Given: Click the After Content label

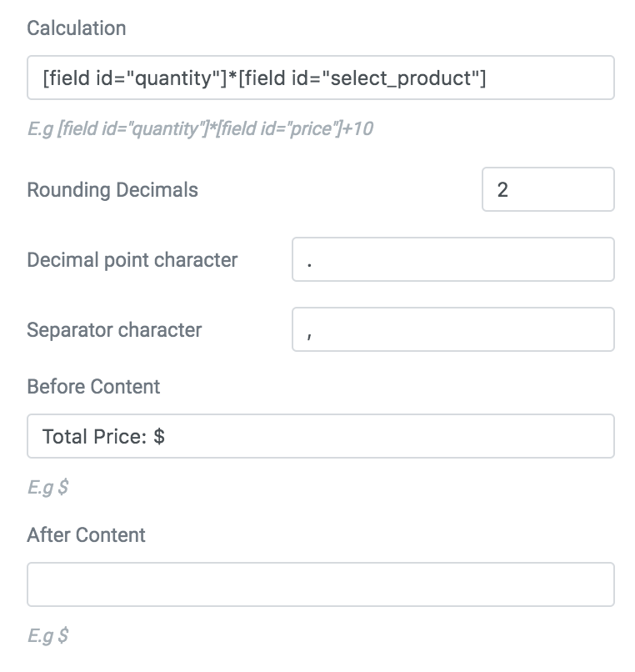Looking at the screenshot, I should pos(86,535).
